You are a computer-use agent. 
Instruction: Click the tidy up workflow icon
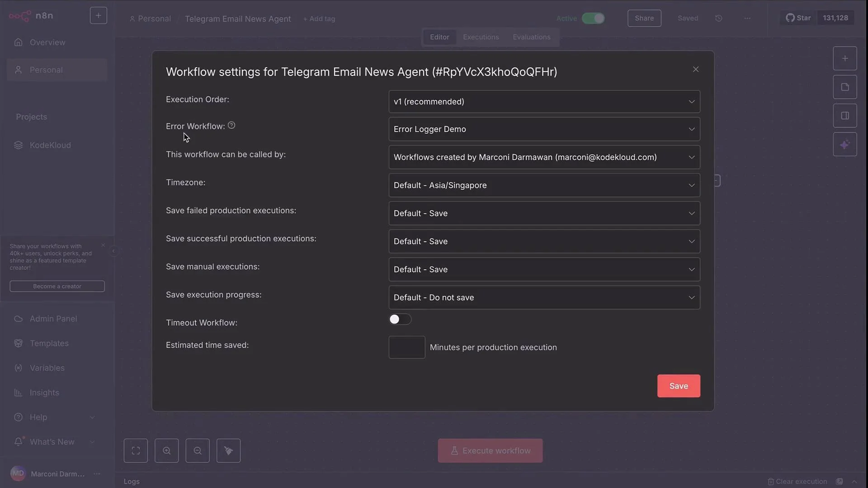pyautogui.click(x=228, y=450)
